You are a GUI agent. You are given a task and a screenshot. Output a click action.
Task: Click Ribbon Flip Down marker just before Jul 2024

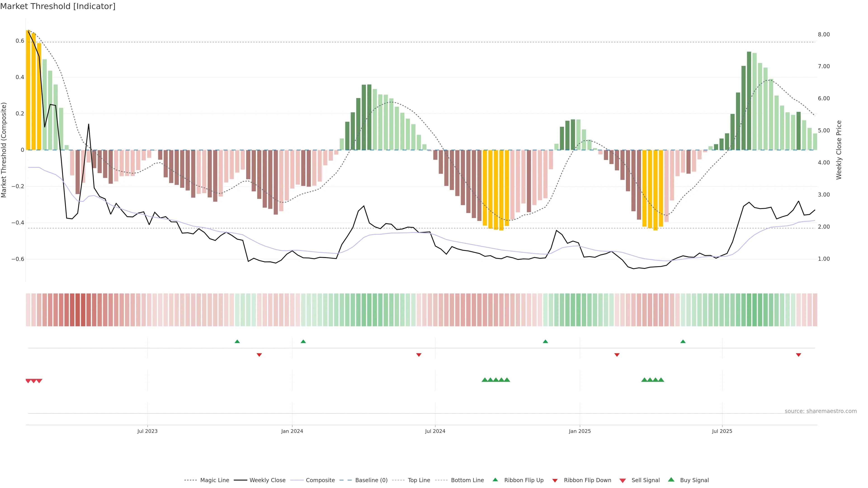click(419, 355)
